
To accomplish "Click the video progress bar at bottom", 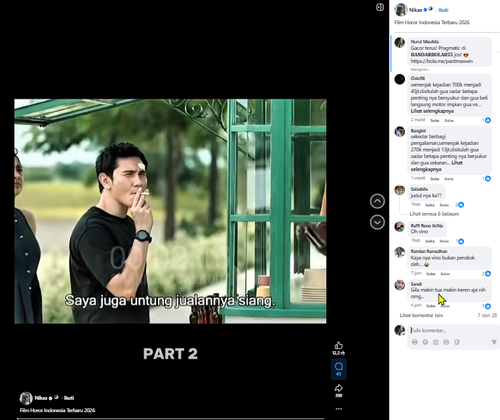I will [x=170, y=418].
